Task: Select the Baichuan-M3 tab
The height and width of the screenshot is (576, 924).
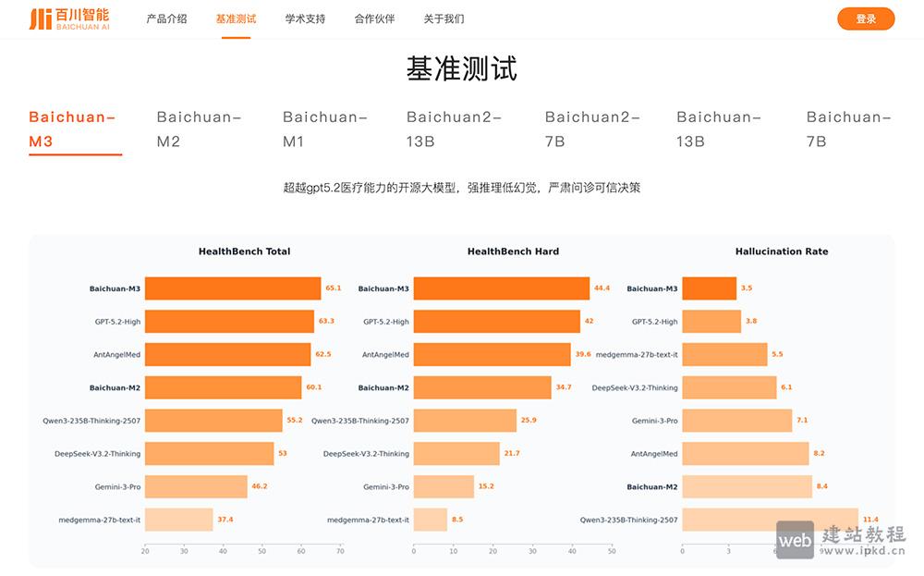Action: [x=72, y=129]
